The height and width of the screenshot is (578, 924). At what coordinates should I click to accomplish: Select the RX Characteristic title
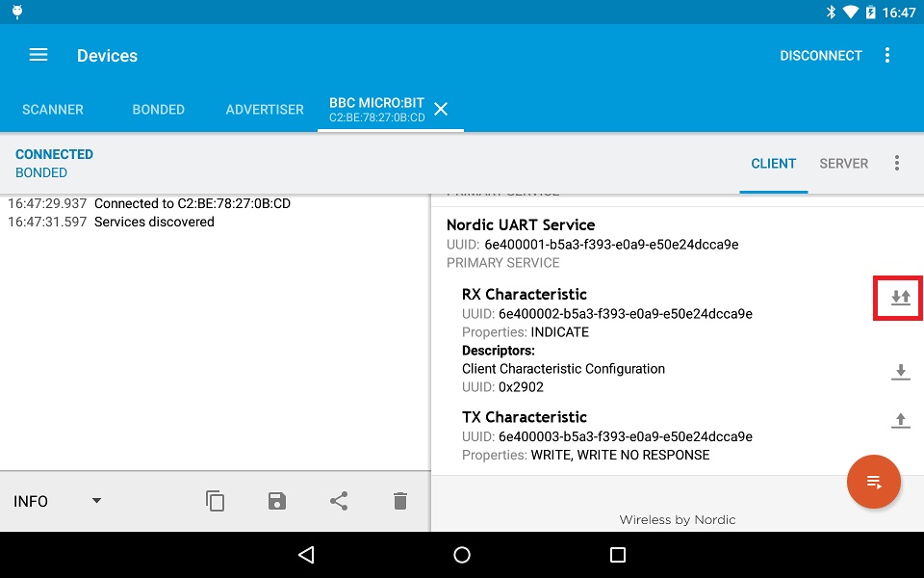tap(525, 295)
